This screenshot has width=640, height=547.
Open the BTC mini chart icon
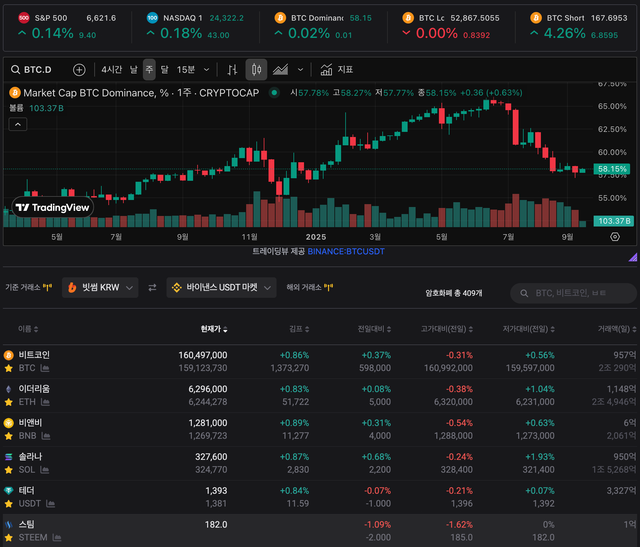click(45, 369)
